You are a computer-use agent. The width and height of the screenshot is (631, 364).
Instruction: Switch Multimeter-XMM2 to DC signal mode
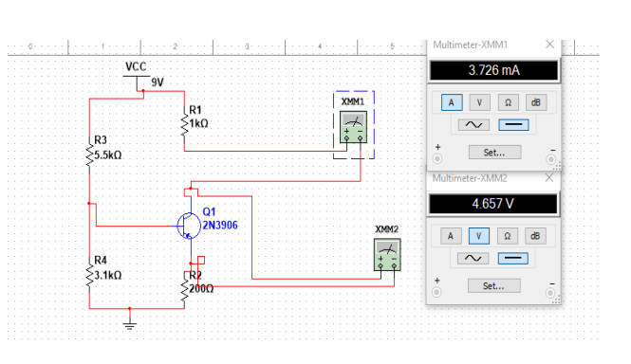pyautogui.click(x=512, y=258)
